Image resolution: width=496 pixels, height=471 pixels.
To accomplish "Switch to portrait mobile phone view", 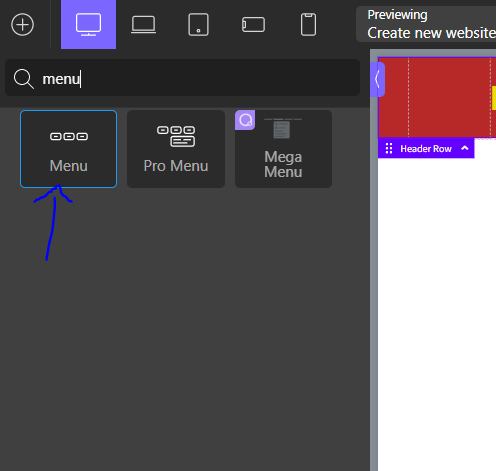I will [x=308, y=24].
